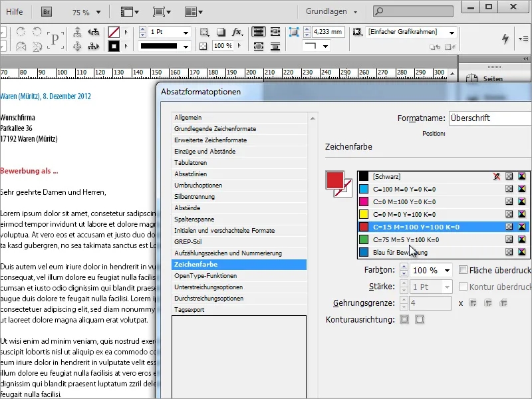Flip object horizontally icon
Image resolution: width=532 pixels, height=399 pixels.
pyautogui.click(x=21, y=46)
